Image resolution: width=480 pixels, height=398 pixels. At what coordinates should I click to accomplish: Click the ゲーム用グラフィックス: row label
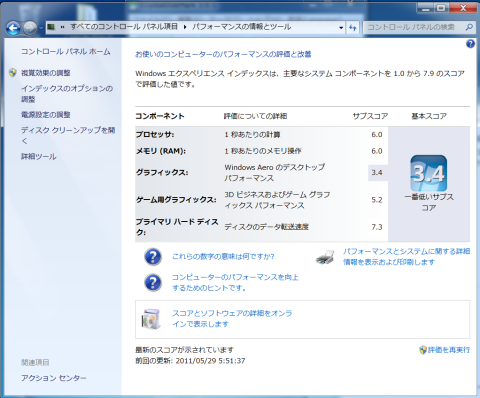pyautogui.click(x=176, y=200)
